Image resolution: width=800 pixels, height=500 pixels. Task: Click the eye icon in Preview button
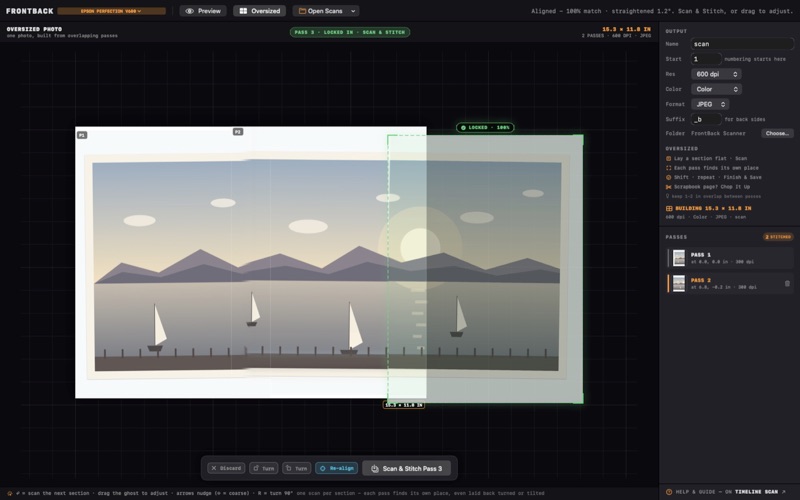coord(190,11)
